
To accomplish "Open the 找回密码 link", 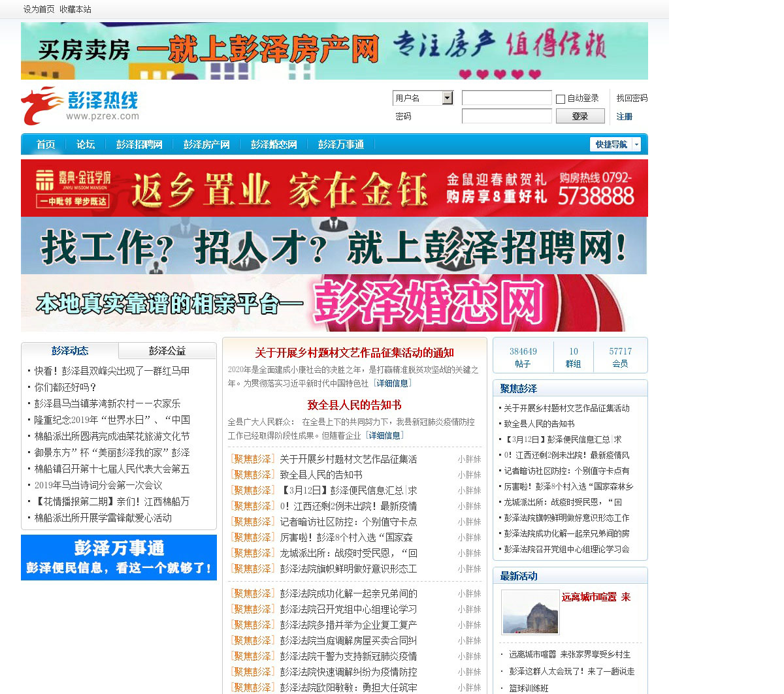I will (632, 98).
